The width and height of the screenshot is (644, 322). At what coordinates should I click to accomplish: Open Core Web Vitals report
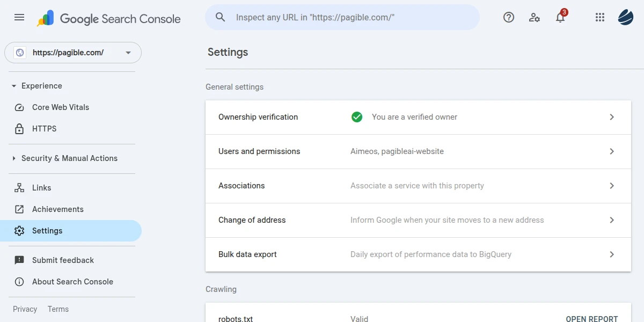(60, 107)
